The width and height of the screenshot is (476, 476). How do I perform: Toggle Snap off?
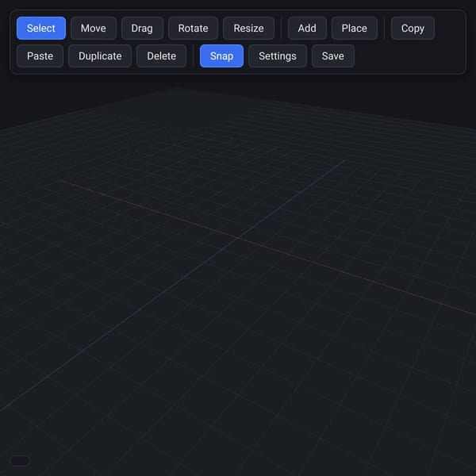[221, 56]
